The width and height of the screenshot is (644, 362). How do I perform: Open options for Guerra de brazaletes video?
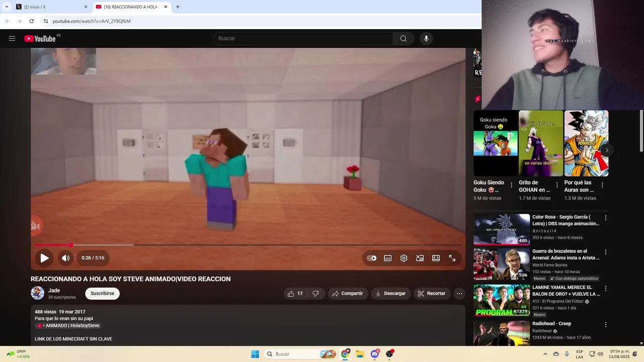tap(606, 252)
